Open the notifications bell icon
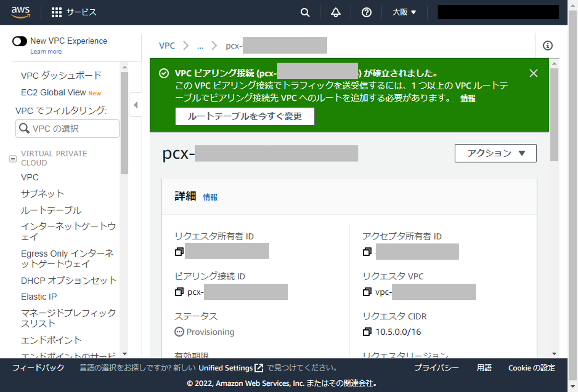 [x=336, y=12]
